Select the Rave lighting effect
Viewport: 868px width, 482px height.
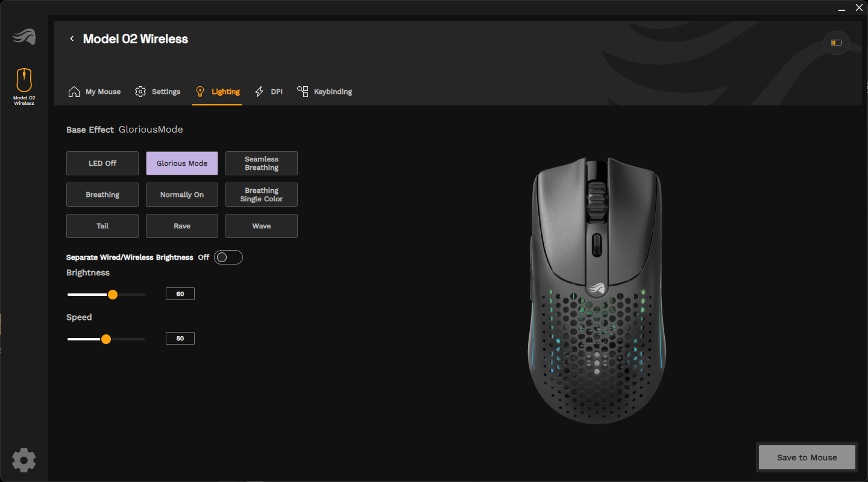pos(182,226)
